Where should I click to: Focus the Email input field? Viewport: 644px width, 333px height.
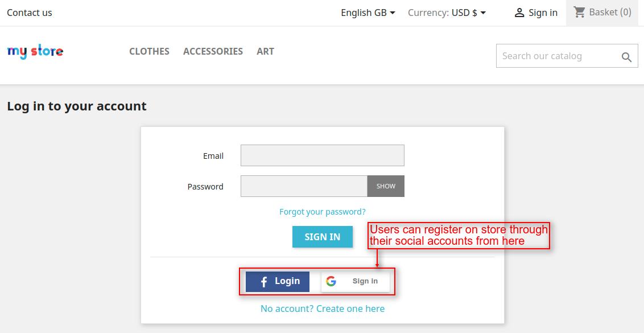point(323,155)
